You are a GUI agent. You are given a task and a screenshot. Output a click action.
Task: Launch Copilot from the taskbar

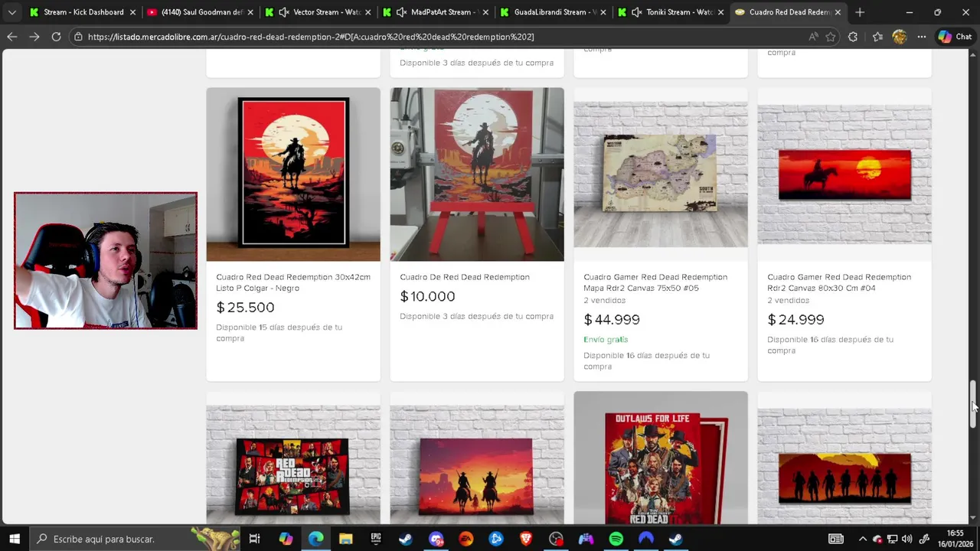286,539
